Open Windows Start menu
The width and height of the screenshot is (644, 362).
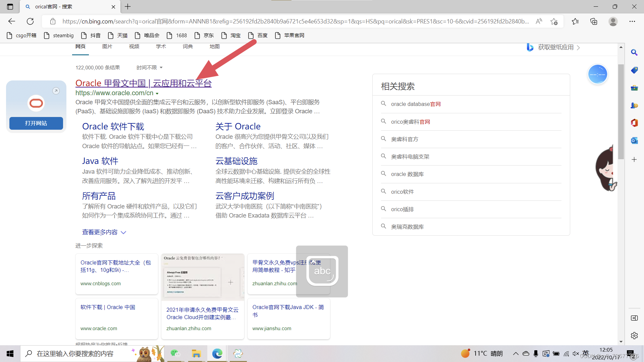click(10, 354)
